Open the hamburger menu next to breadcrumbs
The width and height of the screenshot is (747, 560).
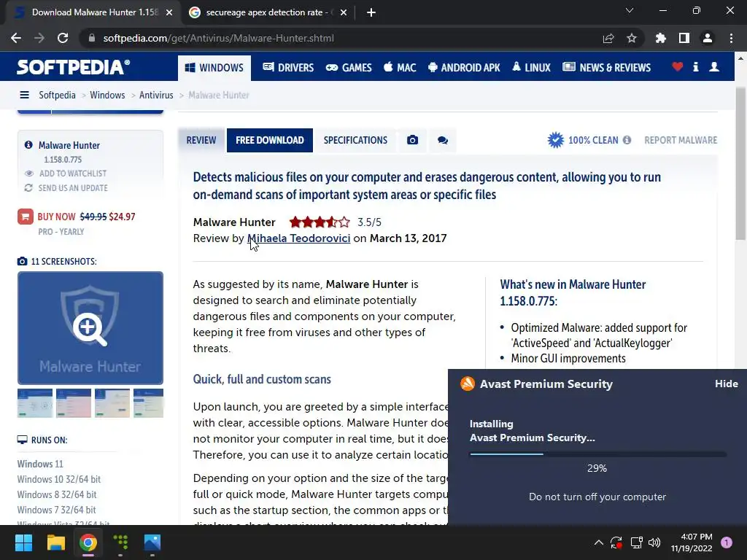click(24, 95)
